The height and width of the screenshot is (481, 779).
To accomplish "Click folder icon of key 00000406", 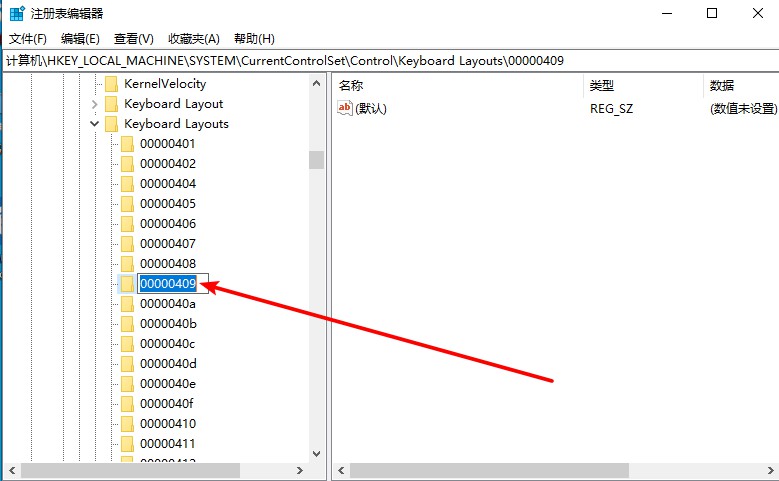I will pyautogui.click(x=127, y=224).
